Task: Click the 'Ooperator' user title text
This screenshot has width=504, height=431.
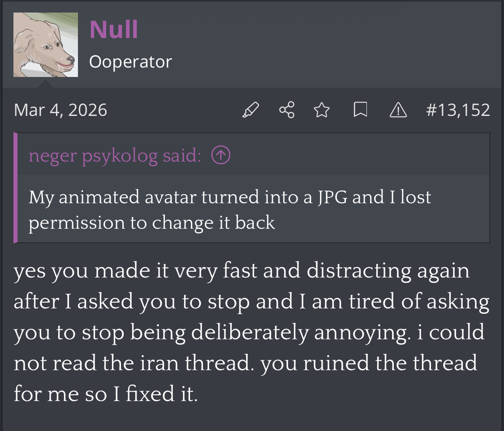Action: tap(130, 62)
